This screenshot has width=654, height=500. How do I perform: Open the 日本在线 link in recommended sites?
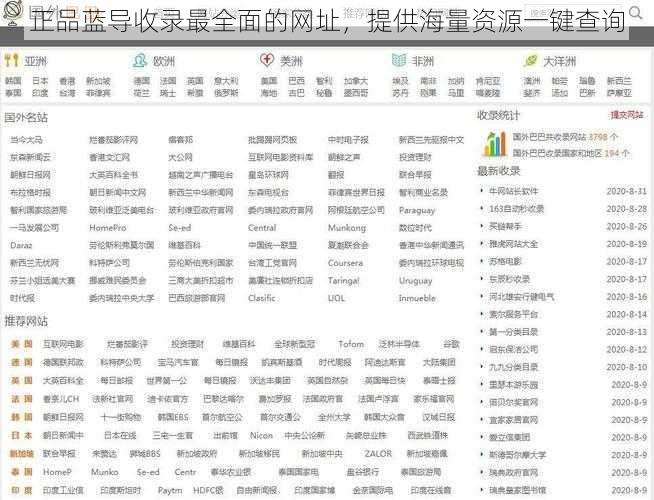(120, 435)
